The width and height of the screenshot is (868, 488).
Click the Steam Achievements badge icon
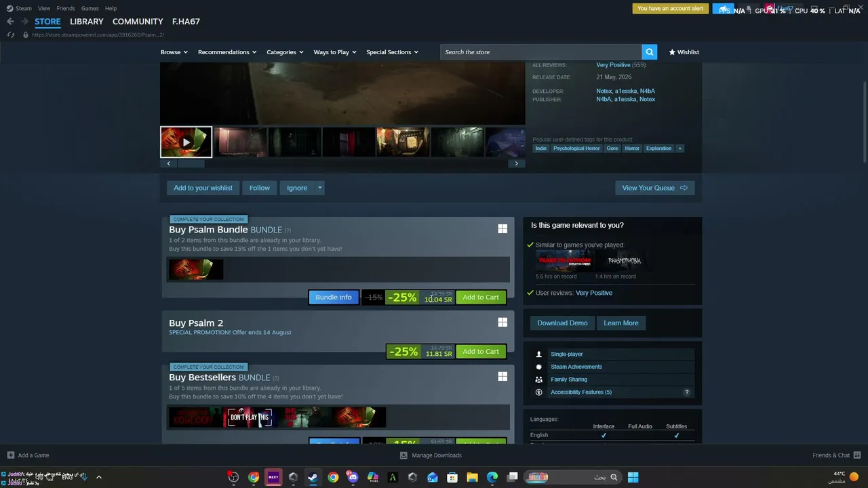[x=539, y=367]
